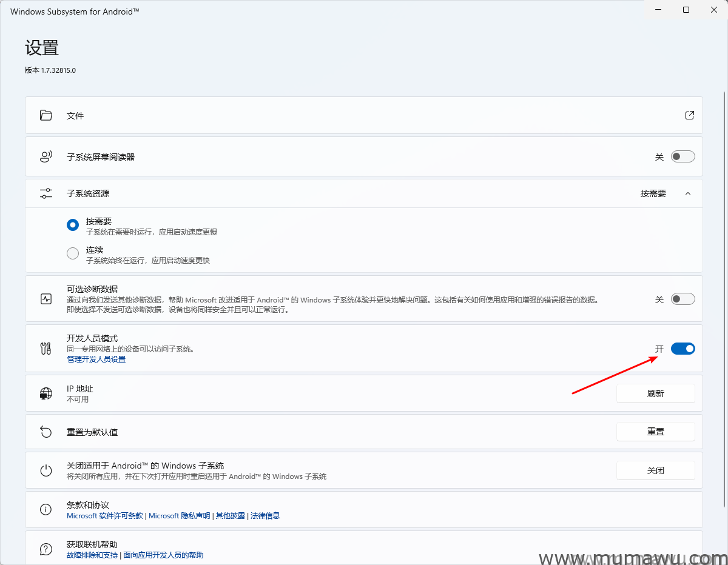
Task: Click the power icon on the shutdown row
Action: (x=45, y=470)
